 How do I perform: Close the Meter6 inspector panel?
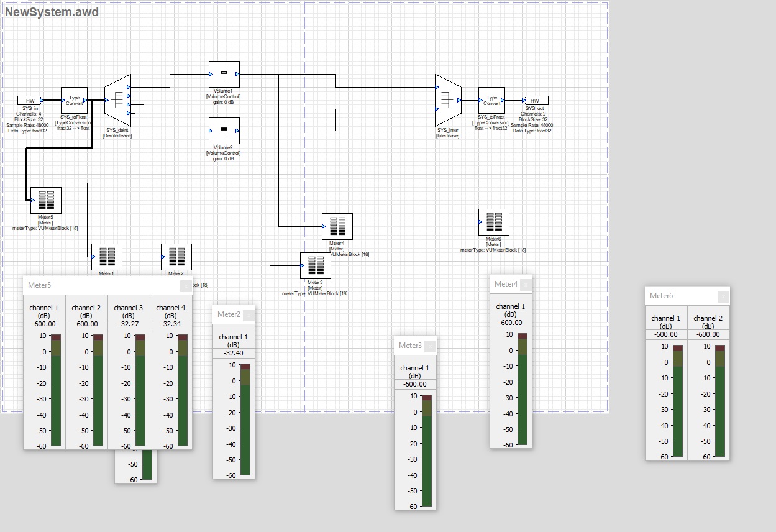pyautogui.click(x=723, y=296)
